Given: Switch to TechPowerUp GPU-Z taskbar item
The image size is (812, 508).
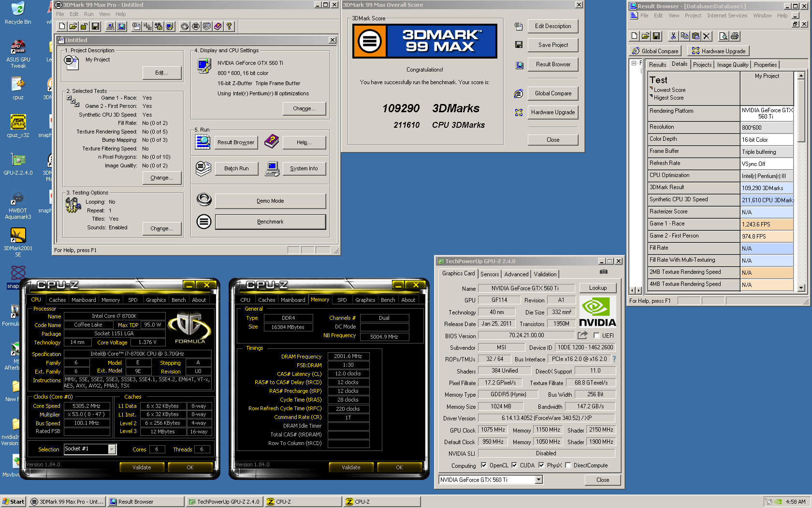Looking at the screenshot, I should pos(225,502).
